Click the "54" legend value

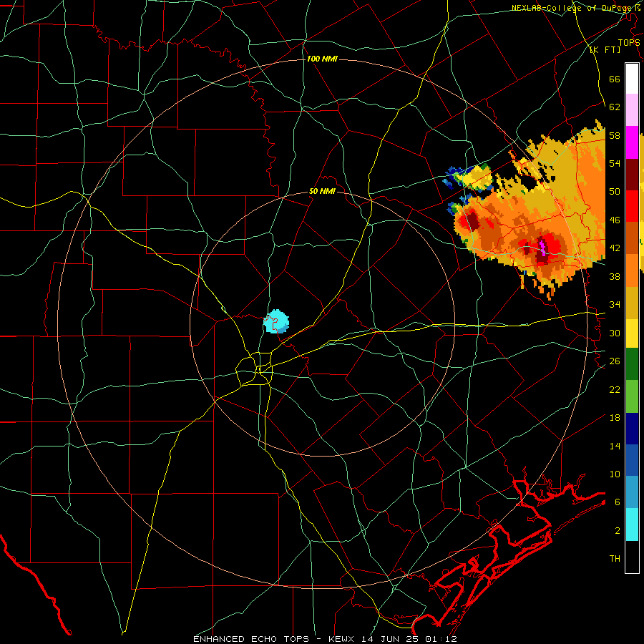click(615, 163)
